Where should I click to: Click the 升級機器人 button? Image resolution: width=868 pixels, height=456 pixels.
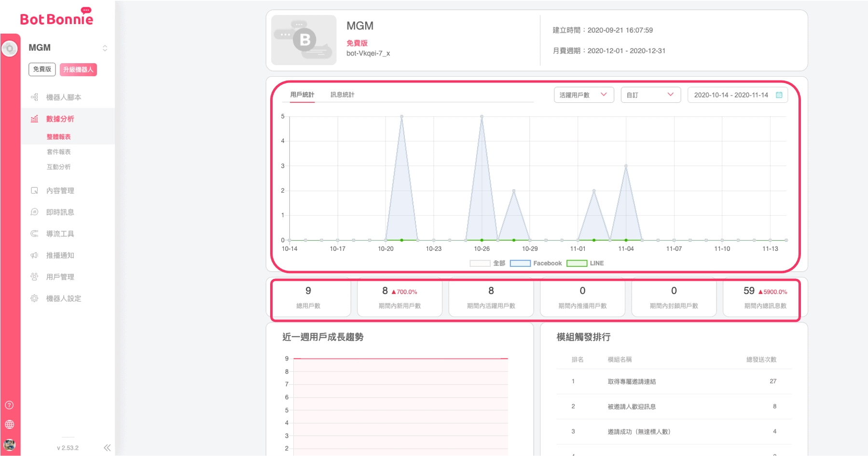pyautogui.click(x=78, y=69)
